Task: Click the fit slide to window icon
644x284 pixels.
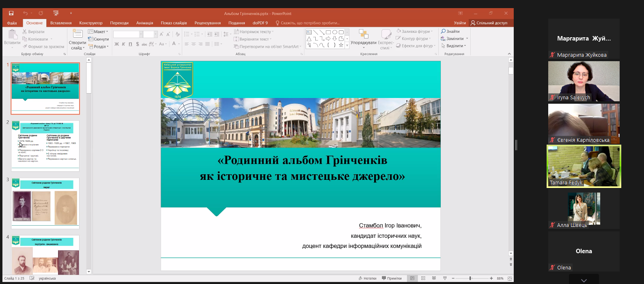Action: tap(510, 278)
